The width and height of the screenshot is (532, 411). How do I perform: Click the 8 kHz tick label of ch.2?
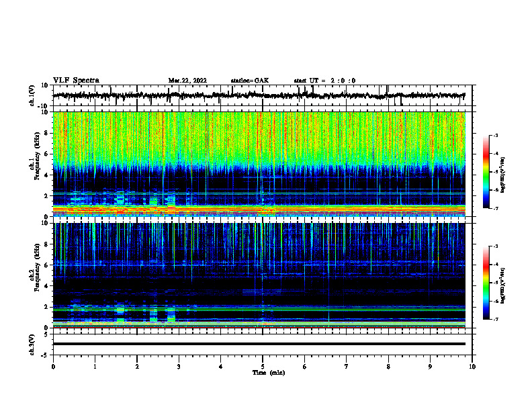(x=46, y=244)
